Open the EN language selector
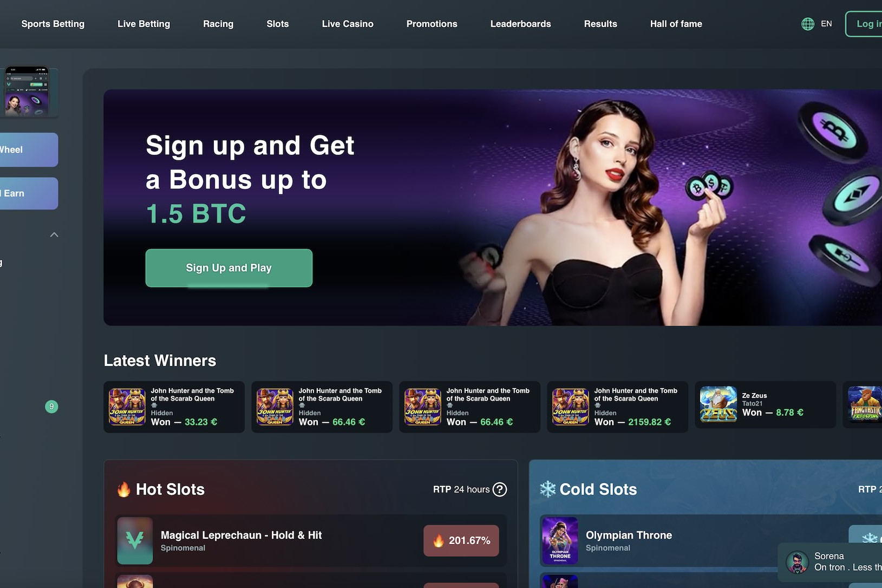This screenshot has height=588, width=882. coord(826,24)
